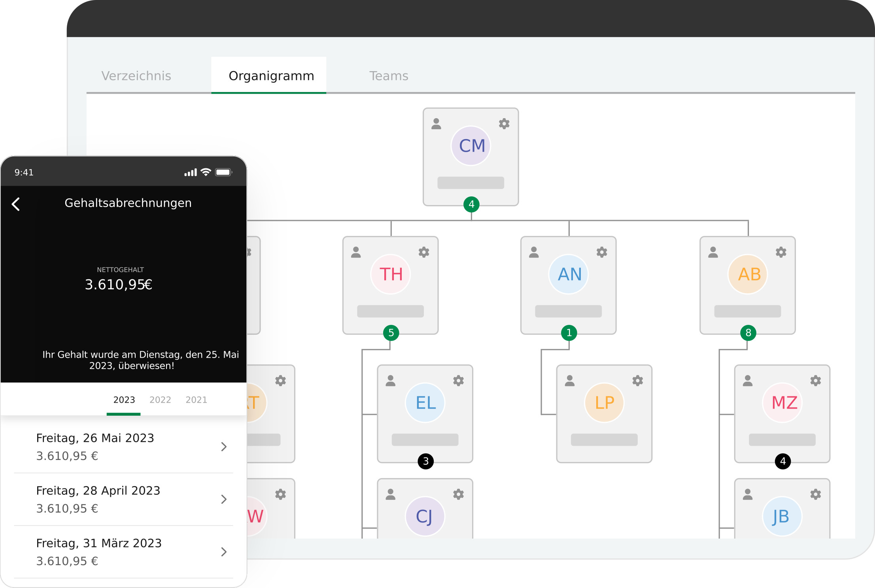Switch to the Verzeichnis tab

[x=136, y=75]
